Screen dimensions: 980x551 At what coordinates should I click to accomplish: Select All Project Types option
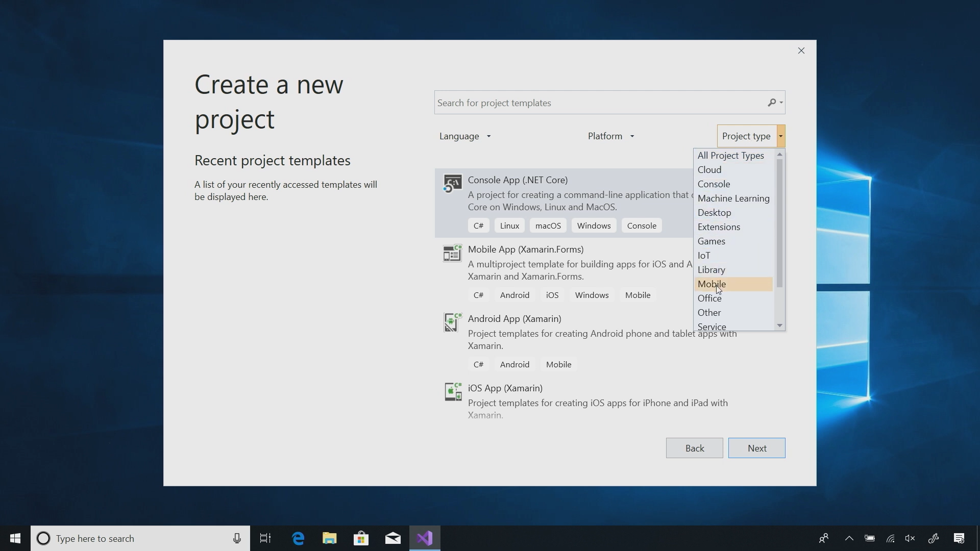pyautogui.click(x=730, y=156)
